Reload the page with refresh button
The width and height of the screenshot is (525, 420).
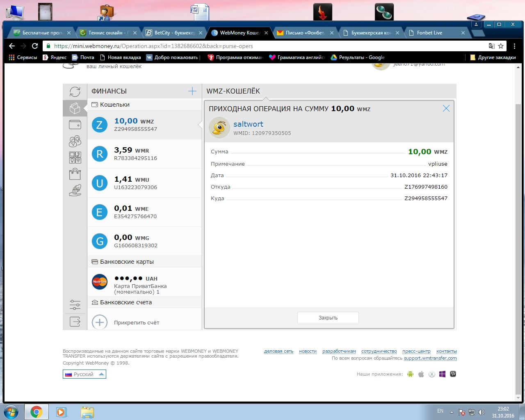point(35,46)
